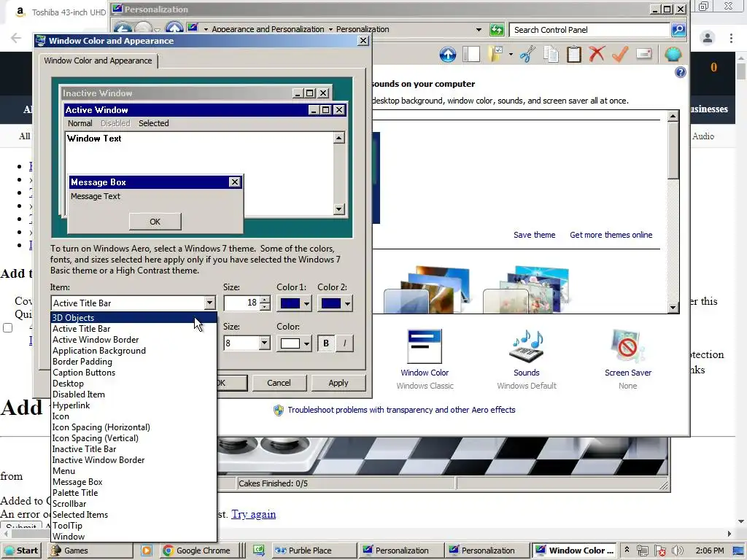The height and width of the screenshot is (560, 747).
Task: Click the Window Color and Appearance tab
Action: pyautogui.click(x=98, y=61)
